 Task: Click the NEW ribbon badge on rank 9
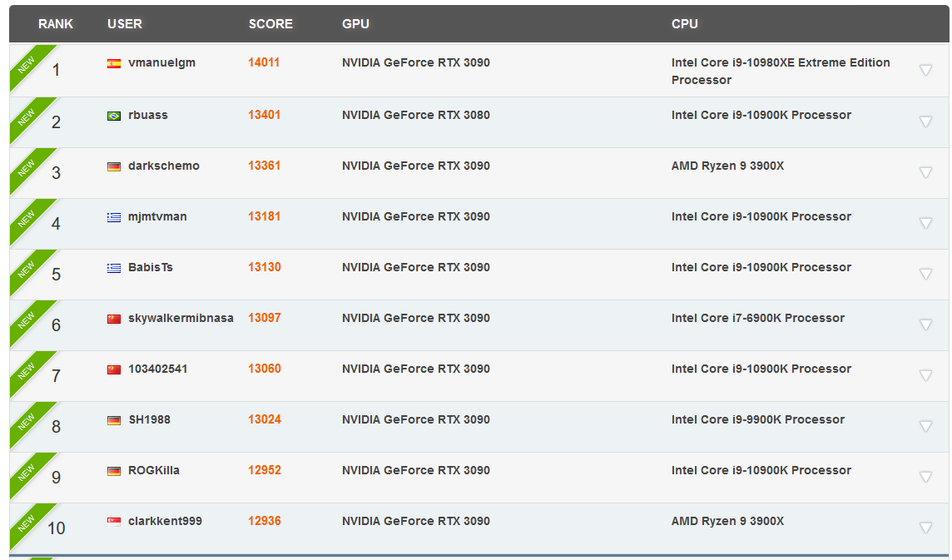click(27, 472)
